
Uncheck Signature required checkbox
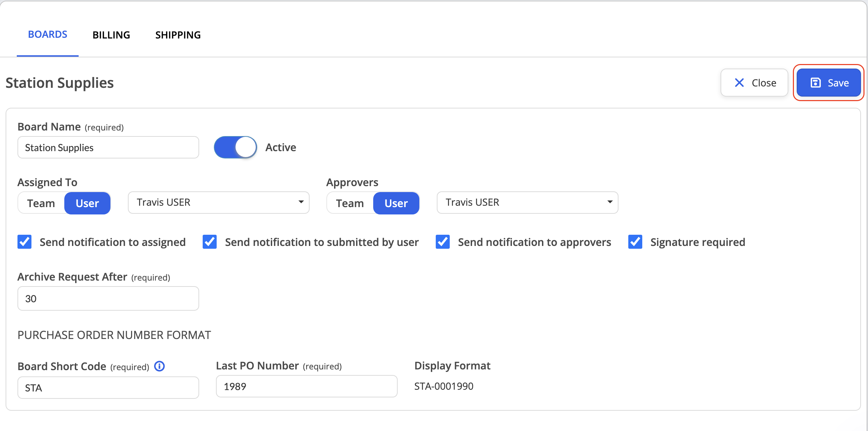tap(635, 242)
